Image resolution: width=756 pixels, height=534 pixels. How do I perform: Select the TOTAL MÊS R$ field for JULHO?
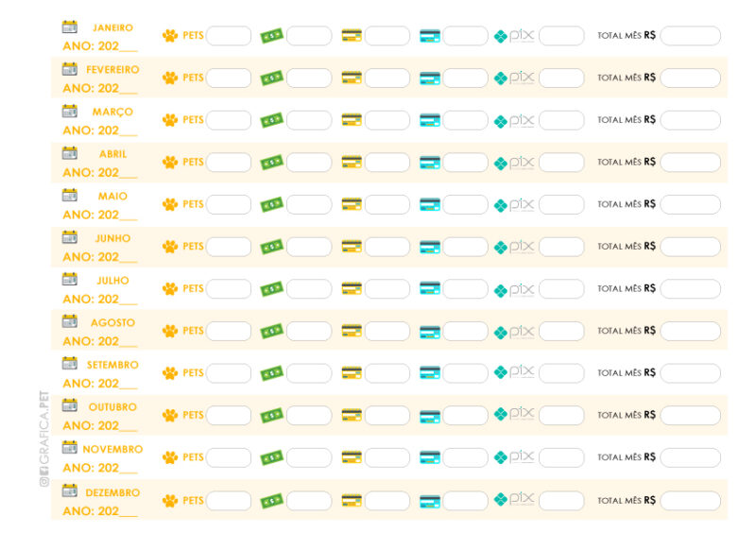pos(690,288)
